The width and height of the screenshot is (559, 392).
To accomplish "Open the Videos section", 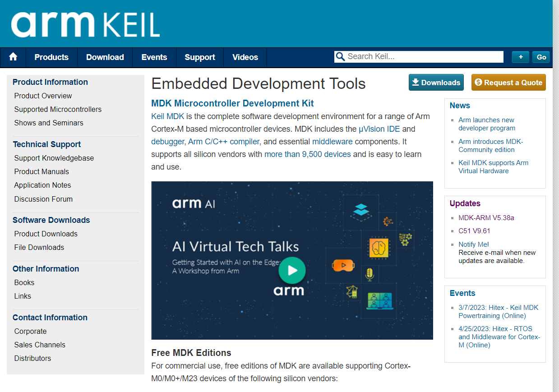I will (245, 57).
